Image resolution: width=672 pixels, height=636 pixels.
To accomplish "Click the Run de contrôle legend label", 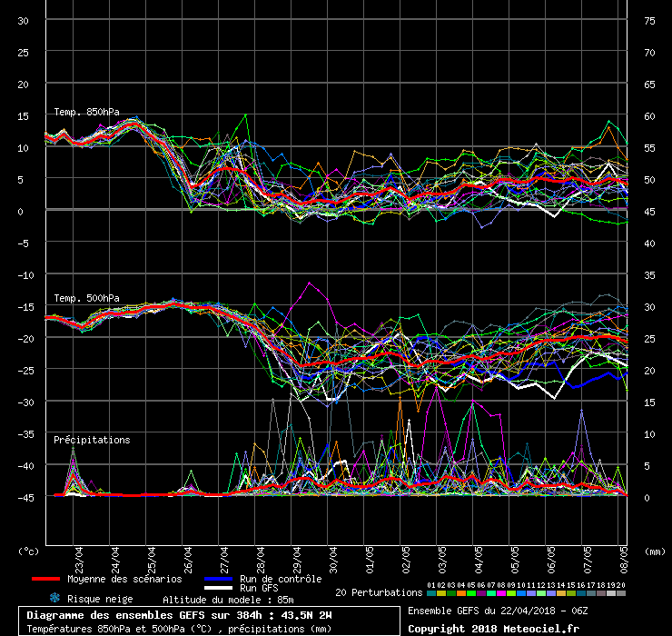I will pos(281,579).
